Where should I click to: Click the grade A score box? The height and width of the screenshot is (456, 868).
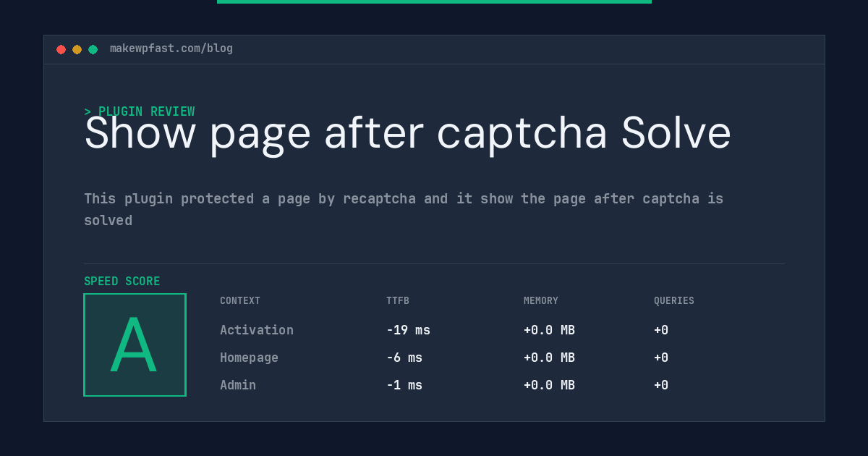click(x=135, y=345)
